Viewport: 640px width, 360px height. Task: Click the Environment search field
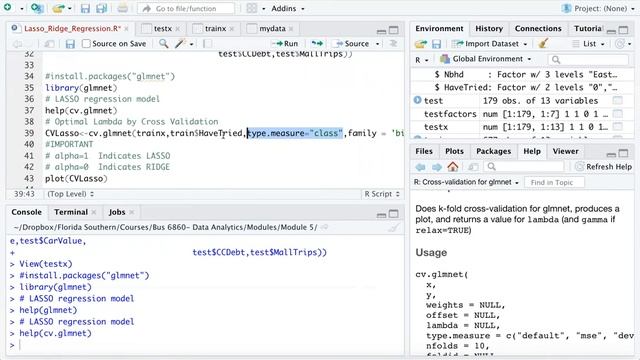click(588, 60)
